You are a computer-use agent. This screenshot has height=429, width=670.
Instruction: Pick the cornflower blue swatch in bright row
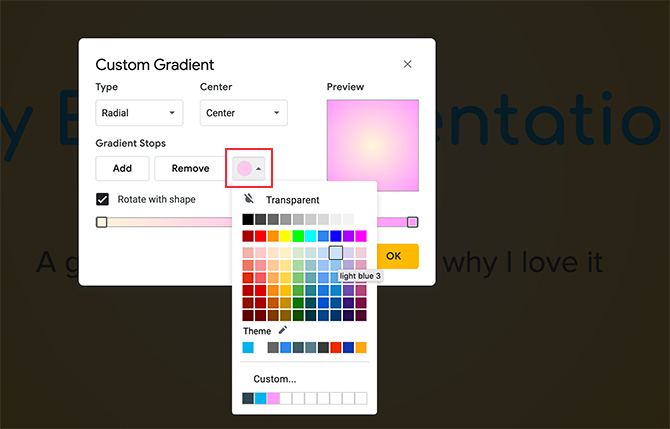tap(323, 236)
